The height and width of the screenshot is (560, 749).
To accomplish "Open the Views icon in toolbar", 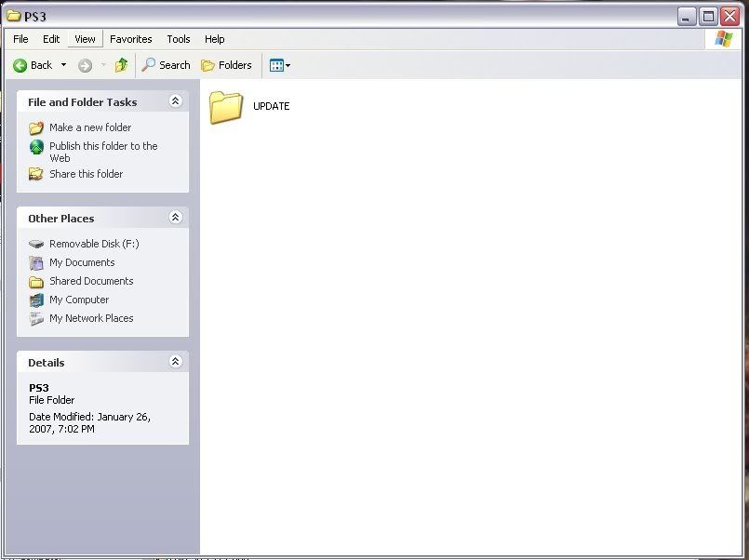I will point(276,65).
